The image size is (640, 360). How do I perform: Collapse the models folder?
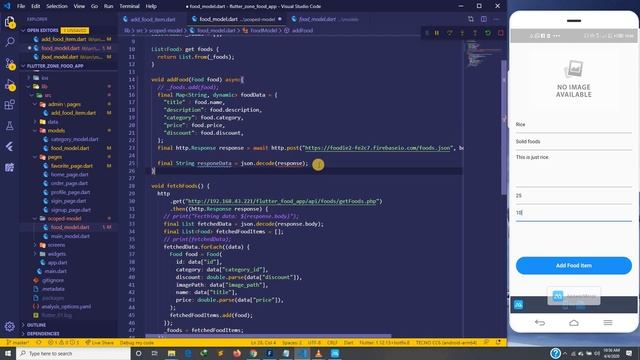[x=56, y=131]
